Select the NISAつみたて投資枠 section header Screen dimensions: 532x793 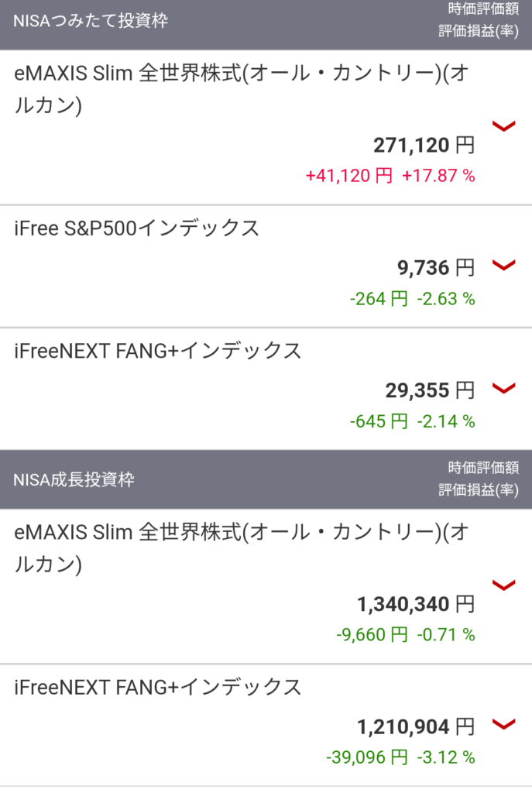pos(91,21)
